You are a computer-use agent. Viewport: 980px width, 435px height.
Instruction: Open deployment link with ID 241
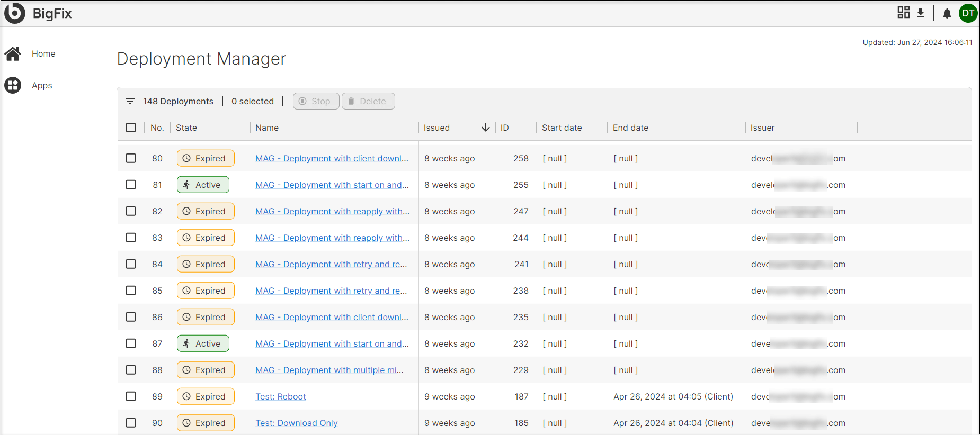point(331,264)
